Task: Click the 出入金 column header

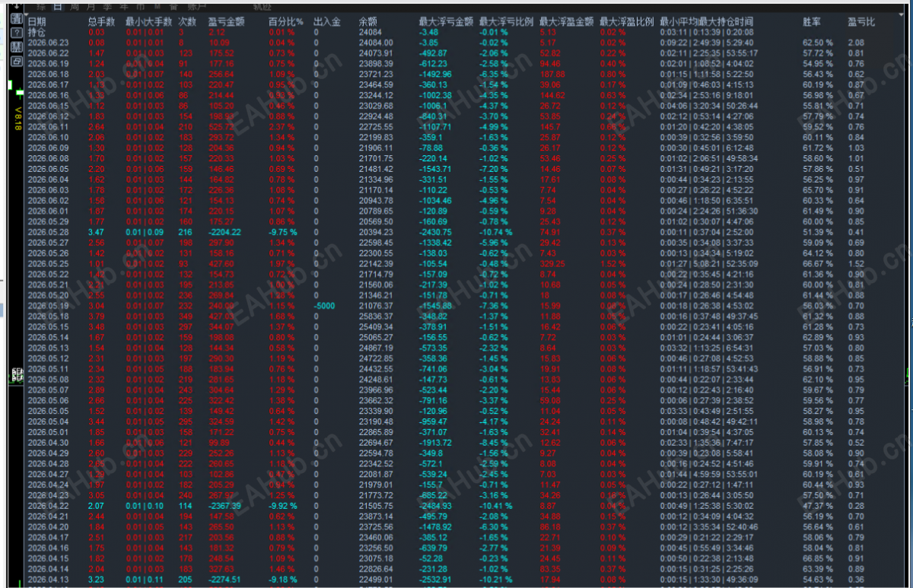Action: [327, 23]
